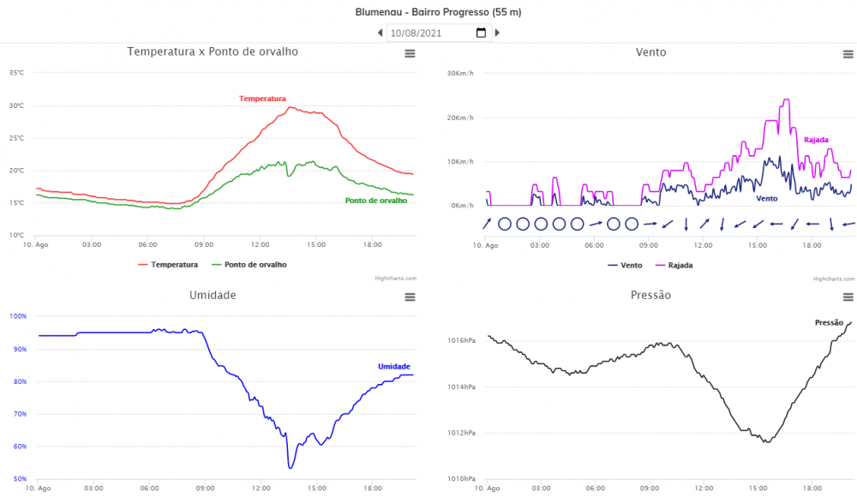Select the Pressão label at the curve end
The width and height of the screenshot is (857, 504).
coord(829,322)
